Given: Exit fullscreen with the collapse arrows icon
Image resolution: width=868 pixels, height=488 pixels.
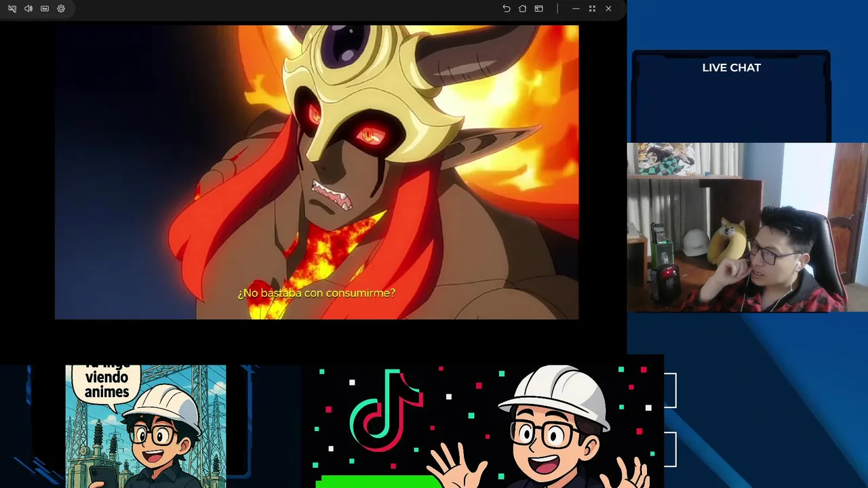Looking at the screenshot, I should pos(592,9).
